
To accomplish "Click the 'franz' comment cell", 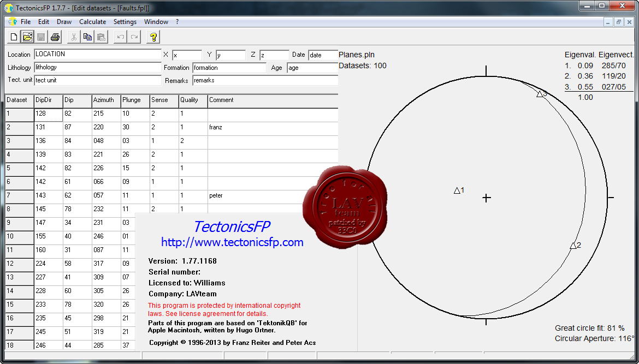I will tap(273, 128).
